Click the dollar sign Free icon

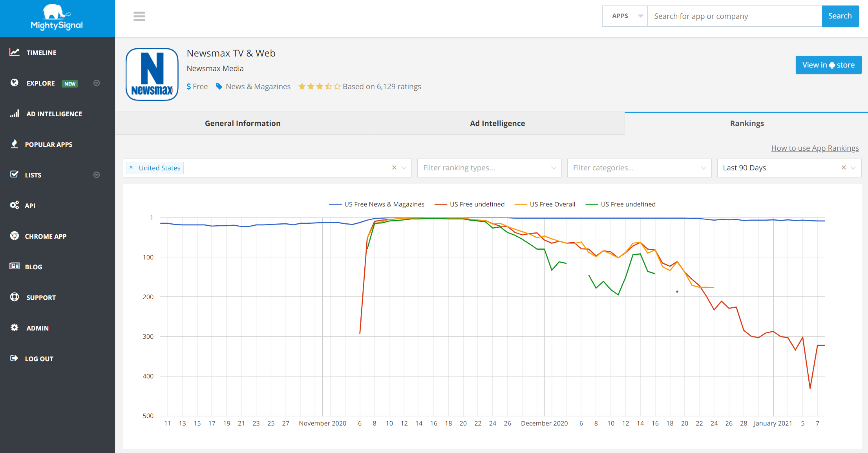coord(189,86)
